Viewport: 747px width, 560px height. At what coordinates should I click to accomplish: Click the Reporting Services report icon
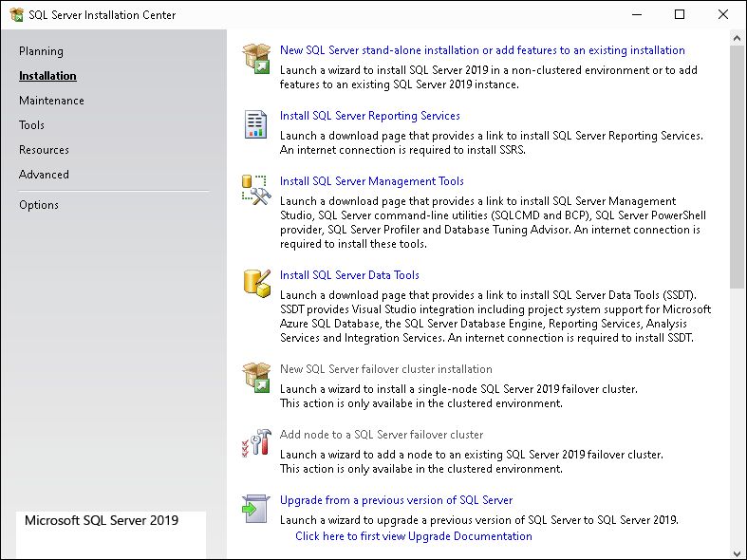click(x=256, y=124)
